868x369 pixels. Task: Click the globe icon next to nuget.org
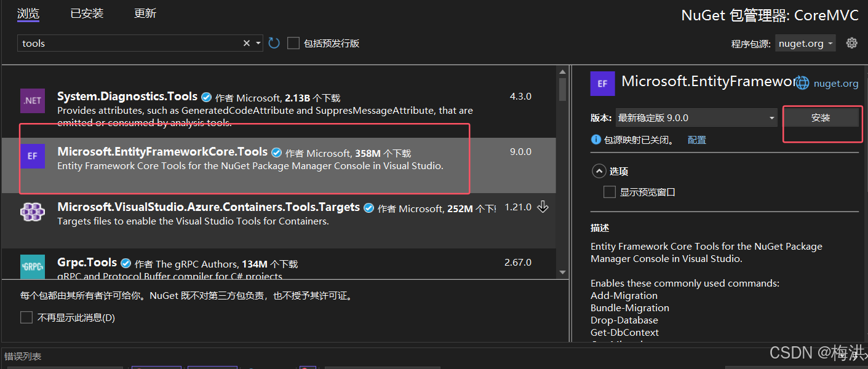click(802, 83)
